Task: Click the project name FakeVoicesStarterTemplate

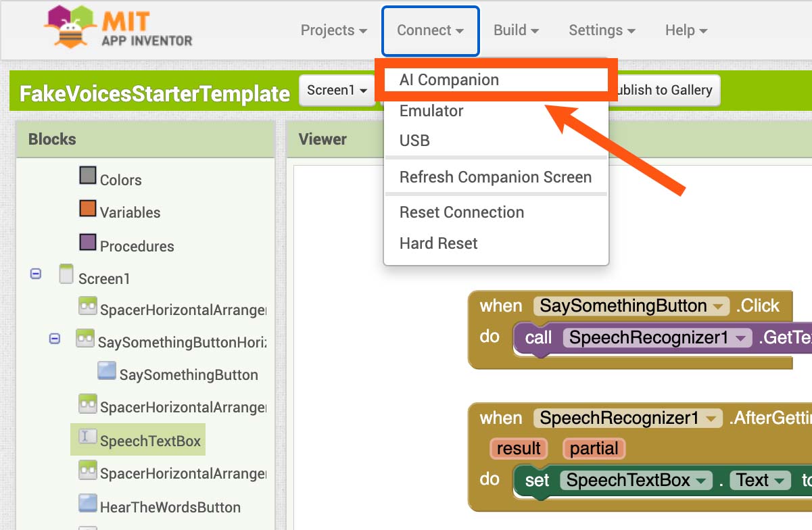Action: tap(155, 93)
